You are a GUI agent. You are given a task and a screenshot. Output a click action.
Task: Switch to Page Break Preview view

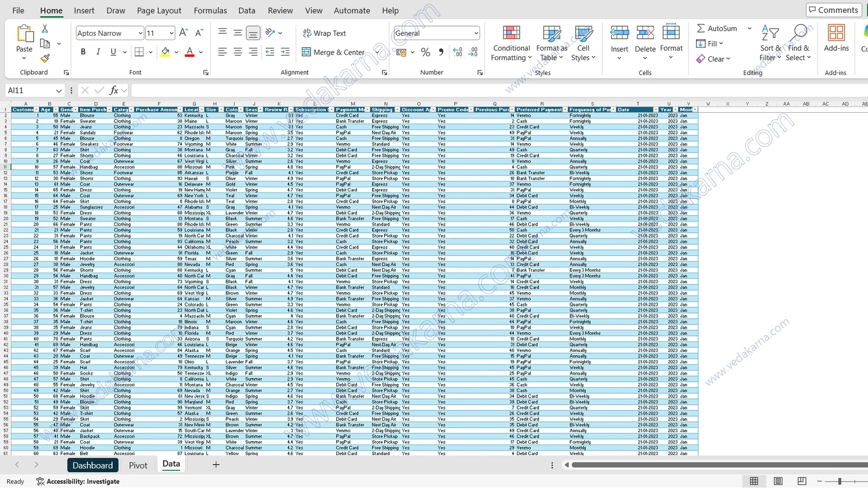(x=802, y=481)
